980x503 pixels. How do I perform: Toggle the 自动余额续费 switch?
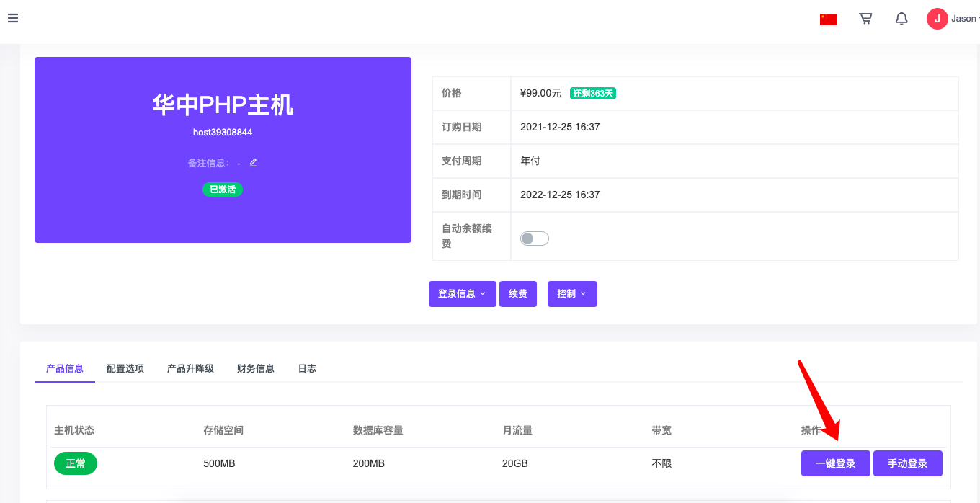[535, 239]
